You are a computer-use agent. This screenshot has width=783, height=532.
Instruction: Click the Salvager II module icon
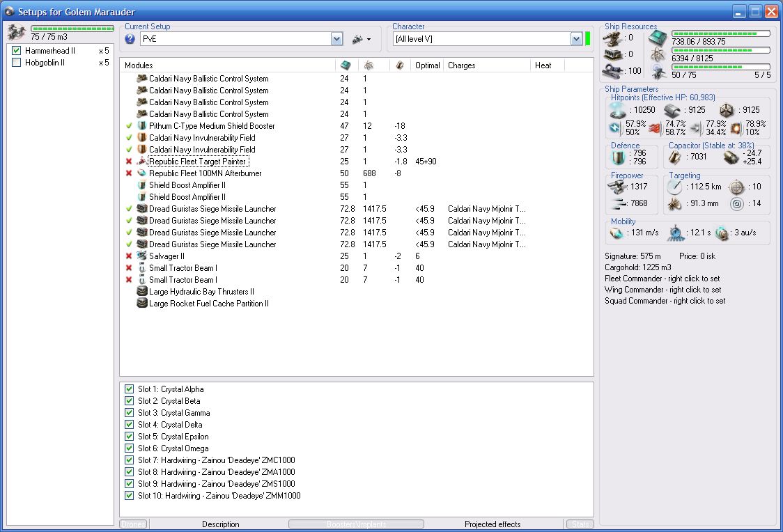[142, 256]
